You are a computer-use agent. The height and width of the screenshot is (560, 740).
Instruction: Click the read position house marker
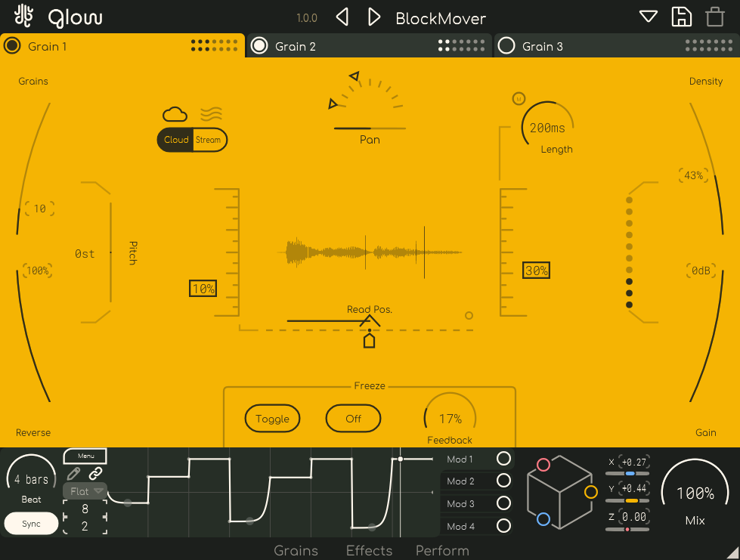tap(369, 339)
